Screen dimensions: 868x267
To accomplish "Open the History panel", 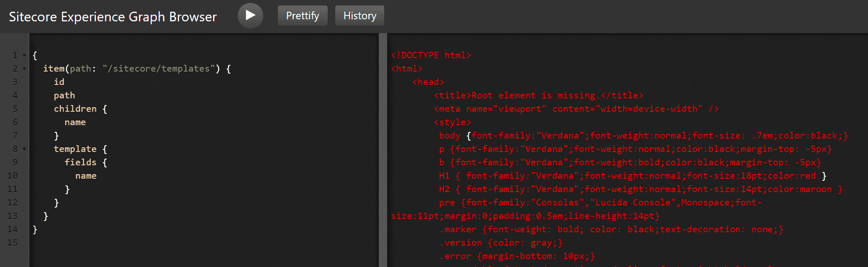I will point(360,15).
